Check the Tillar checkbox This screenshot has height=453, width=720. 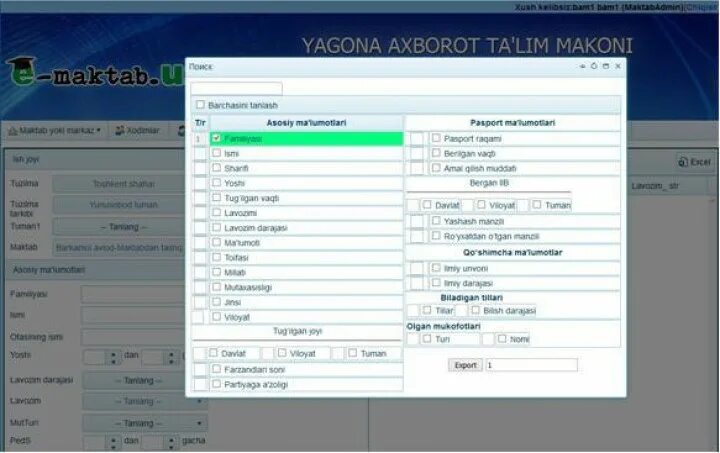pyautogui.click(x=427, y=310)
